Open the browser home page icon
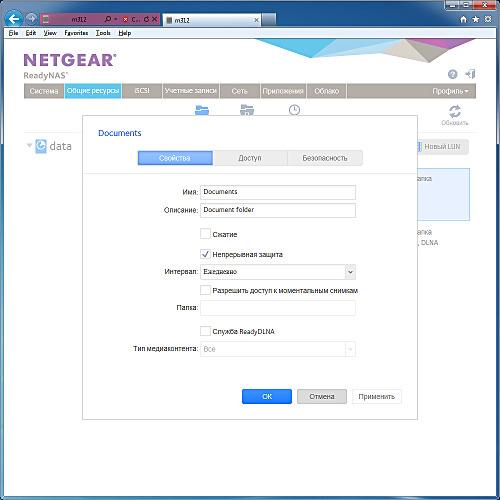 463,19
